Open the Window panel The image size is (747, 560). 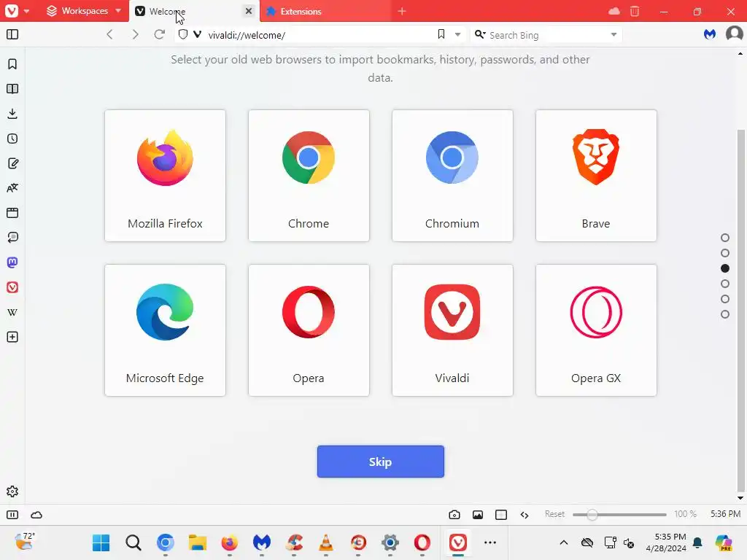pos(12,213)
